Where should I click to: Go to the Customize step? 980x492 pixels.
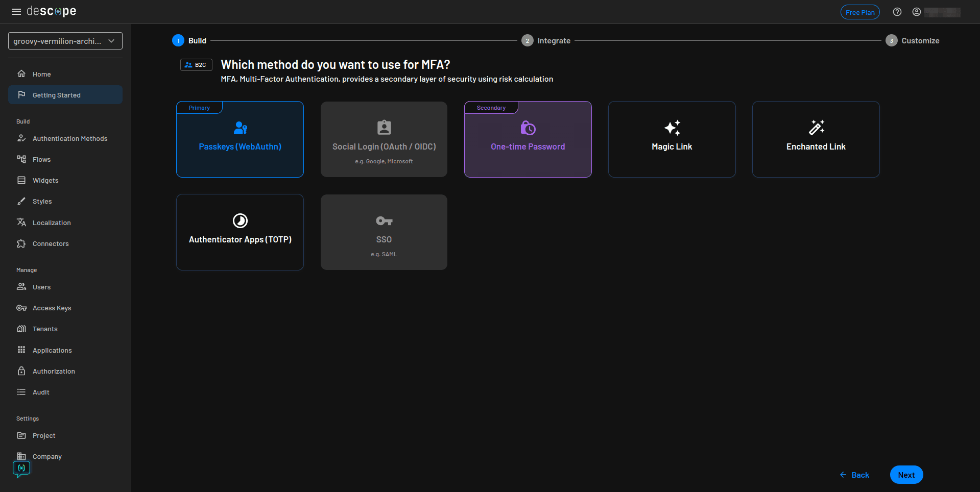[913, 41]
